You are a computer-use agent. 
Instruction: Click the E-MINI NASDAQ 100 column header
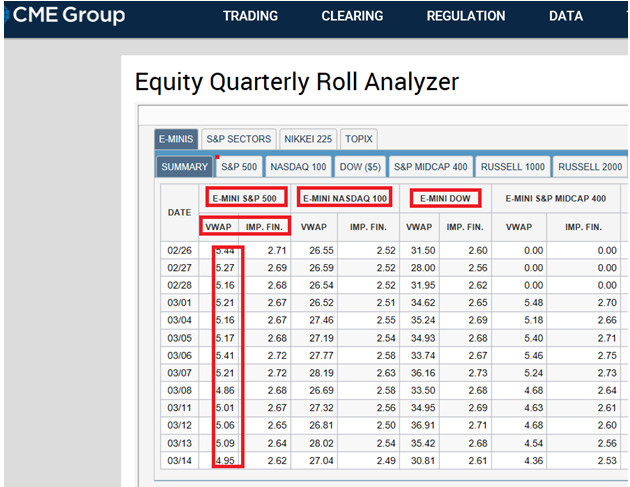tap(345, 198)
